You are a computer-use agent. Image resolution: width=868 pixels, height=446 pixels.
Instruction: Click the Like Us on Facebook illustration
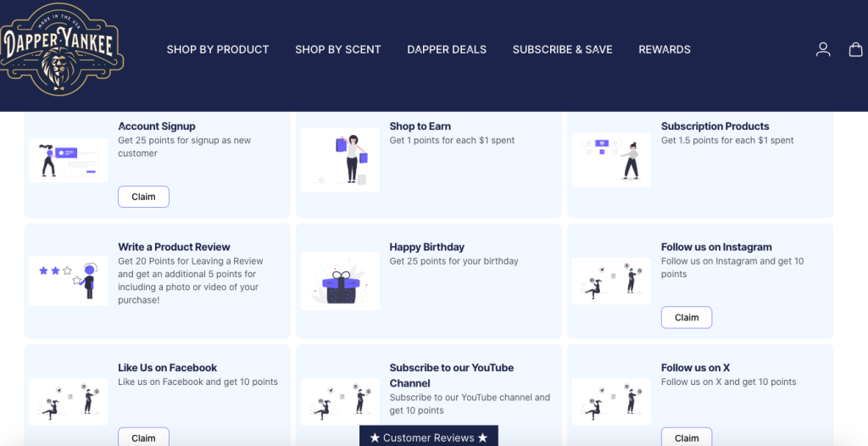click(x=68, y=402)
